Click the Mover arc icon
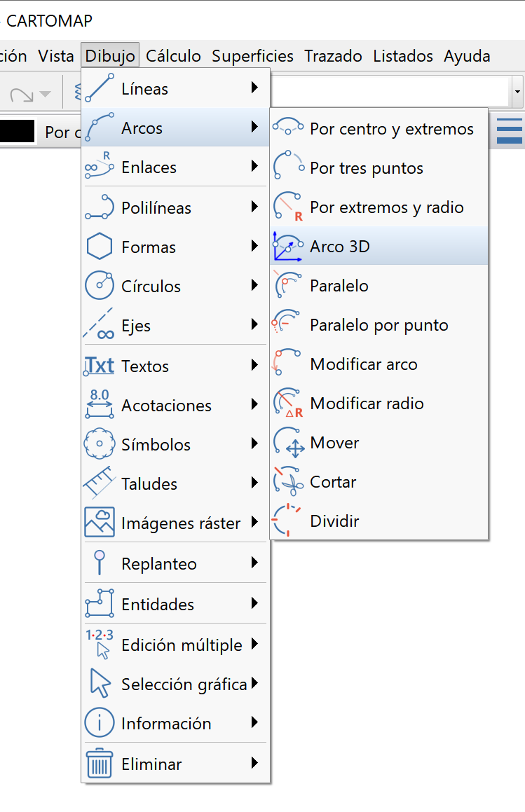The height and width of the screenshot is (812, 525). point(289,443)
